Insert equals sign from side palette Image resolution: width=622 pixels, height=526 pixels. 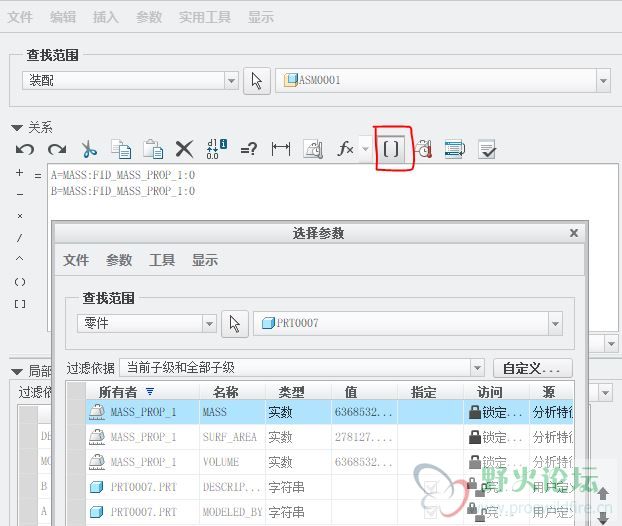(38, 175)
